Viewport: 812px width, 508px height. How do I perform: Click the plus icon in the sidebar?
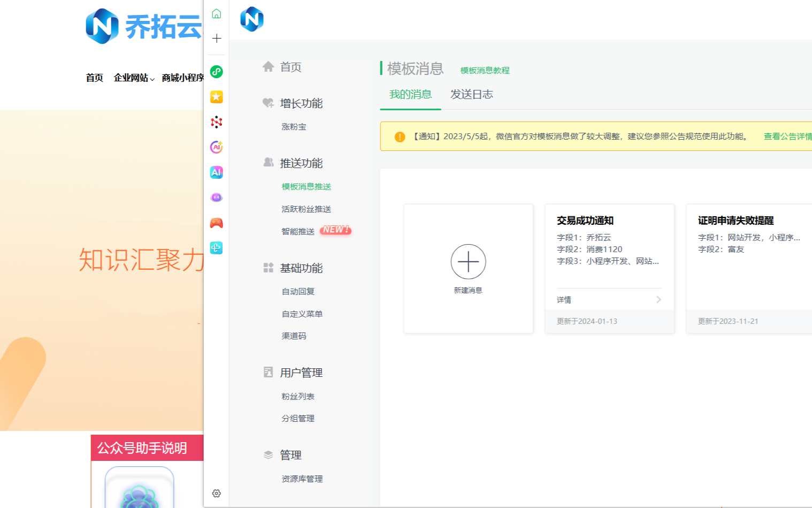tap(216, 39)
